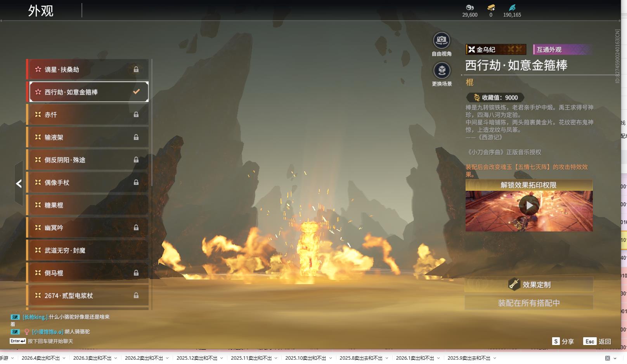Collapse the skin list with left arrow
The height and width of the screenshot is (364, 627).
19,183
